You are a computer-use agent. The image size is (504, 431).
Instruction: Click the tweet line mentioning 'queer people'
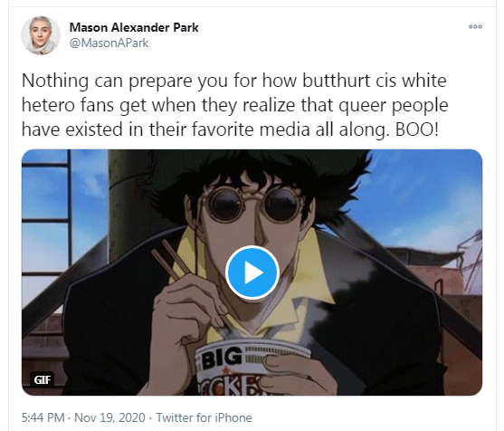[234, 105]
